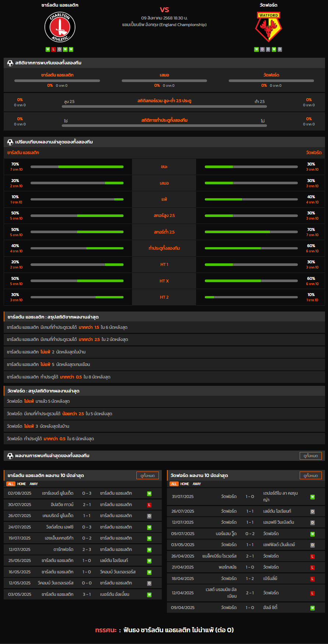Screen dimensions: 328x644
Task: Click the HT 2 comparison label
Action: pyautogui.click(x=164, y=297)
